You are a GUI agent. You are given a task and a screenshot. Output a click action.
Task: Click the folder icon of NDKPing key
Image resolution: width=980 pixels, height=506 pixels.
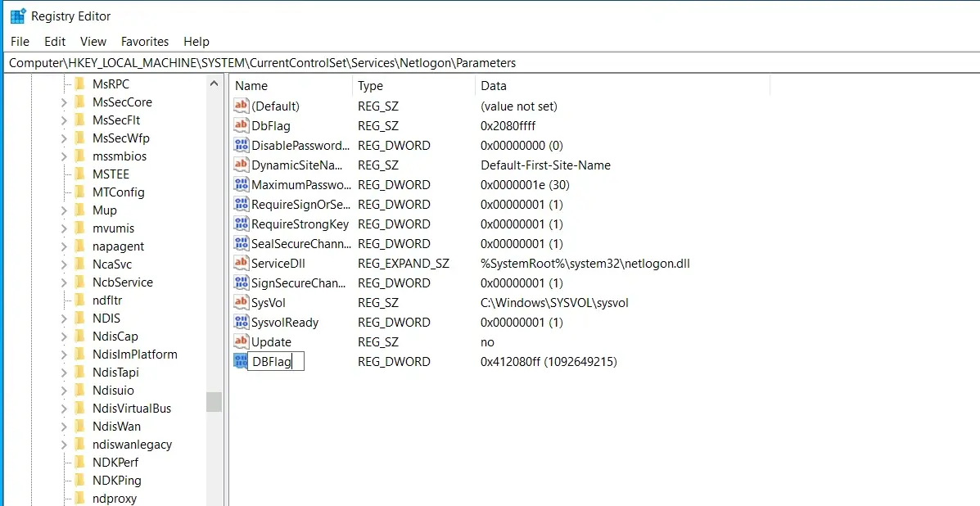tap(79, 481)
